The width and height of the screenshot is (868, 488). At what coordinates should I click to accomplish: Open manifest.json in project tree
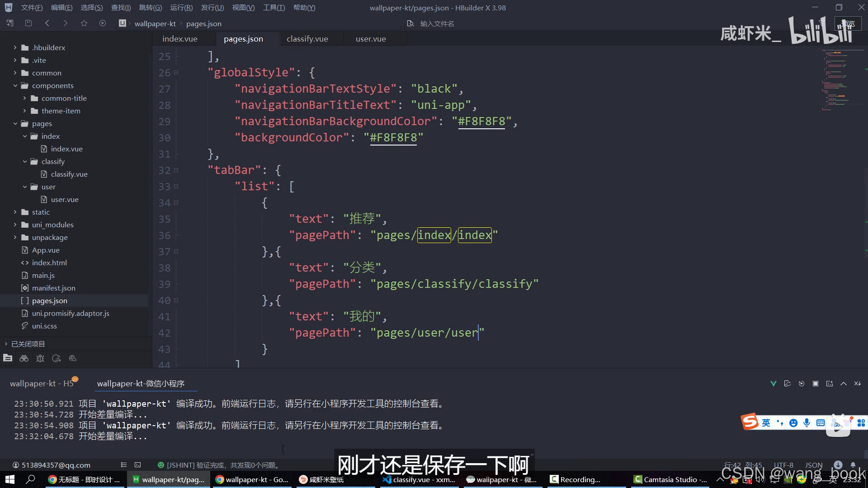coord(54,288)
